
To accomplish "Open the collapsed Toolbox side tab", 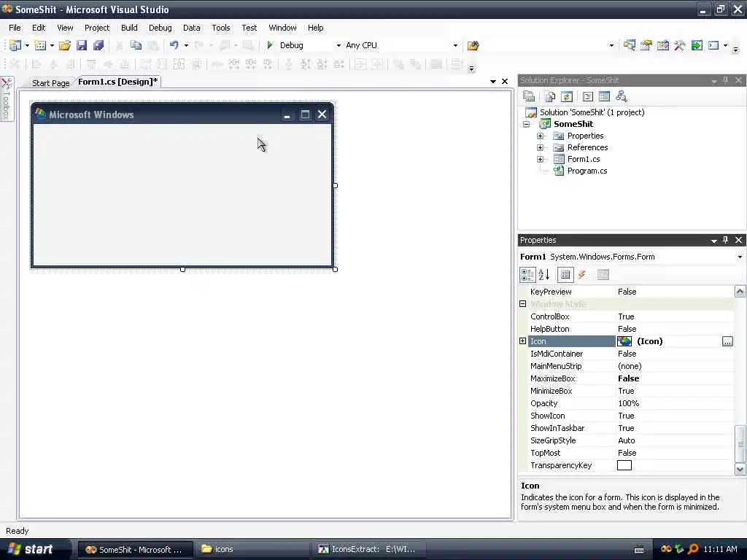I will [7, 99].
